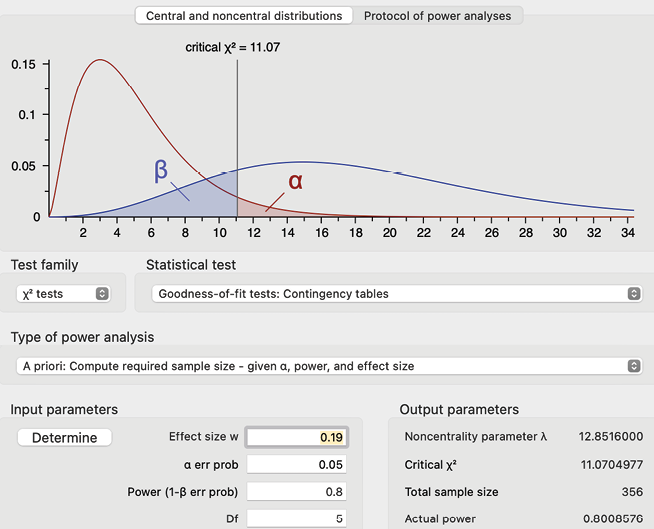Image resolution: width=654 pixels, height=529 pixels.
Task: Click the blue β label on the plot
Action: coord(161,169)
